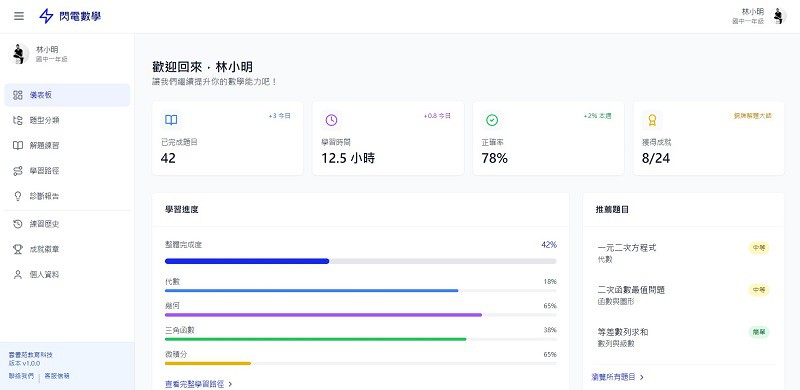
Task: Click the 練習歷史 history clock icon
Action: [18, 224]
